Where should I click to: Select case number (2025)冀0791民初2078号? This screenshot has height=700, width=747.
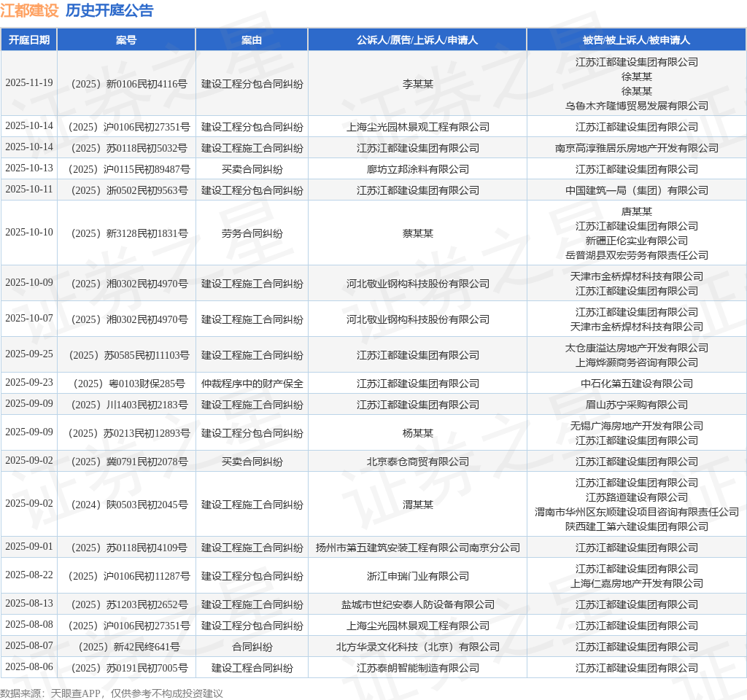(x=129, y=462)
